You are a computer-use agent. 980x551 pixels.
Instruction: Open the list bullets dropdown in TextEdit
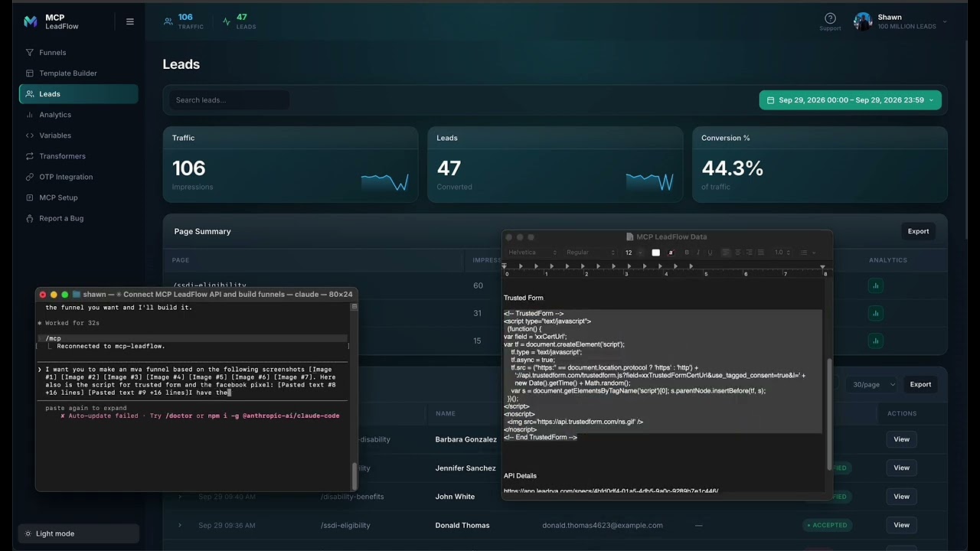pos(807,253)
